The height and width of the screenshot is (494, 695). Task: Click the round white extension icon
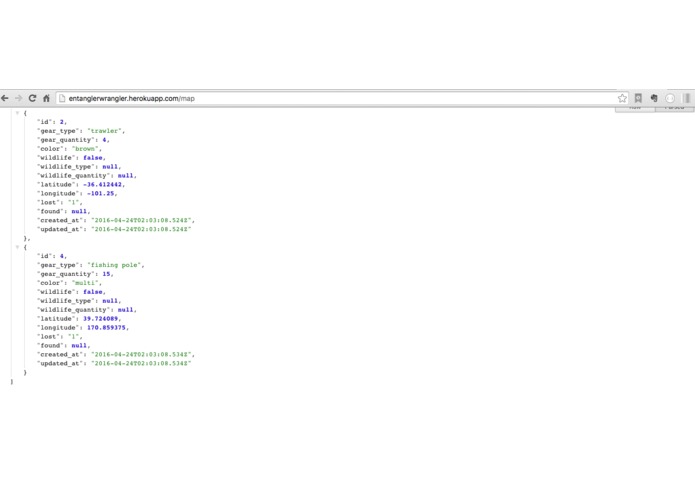click(670, 98)
